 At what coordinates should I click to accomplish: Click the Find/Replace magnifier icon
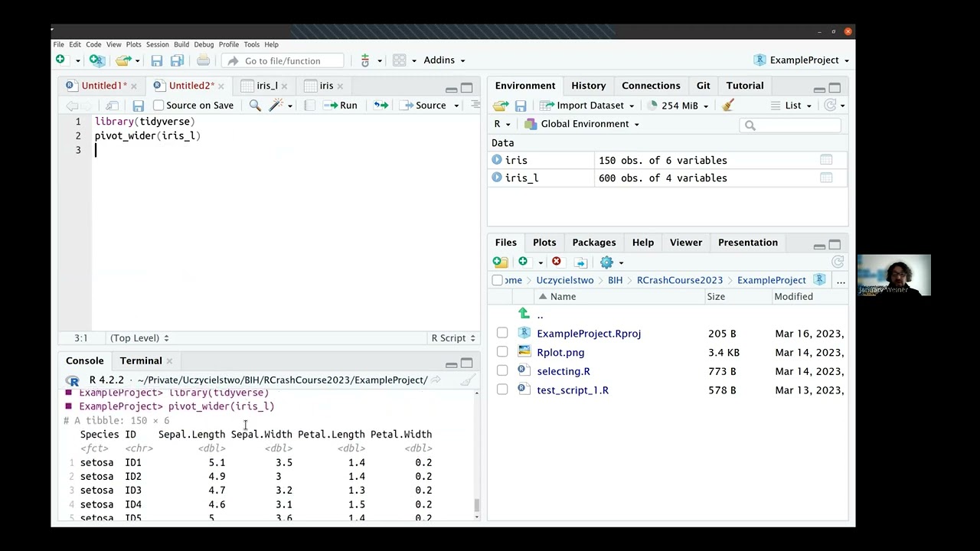tap(255, 106)
